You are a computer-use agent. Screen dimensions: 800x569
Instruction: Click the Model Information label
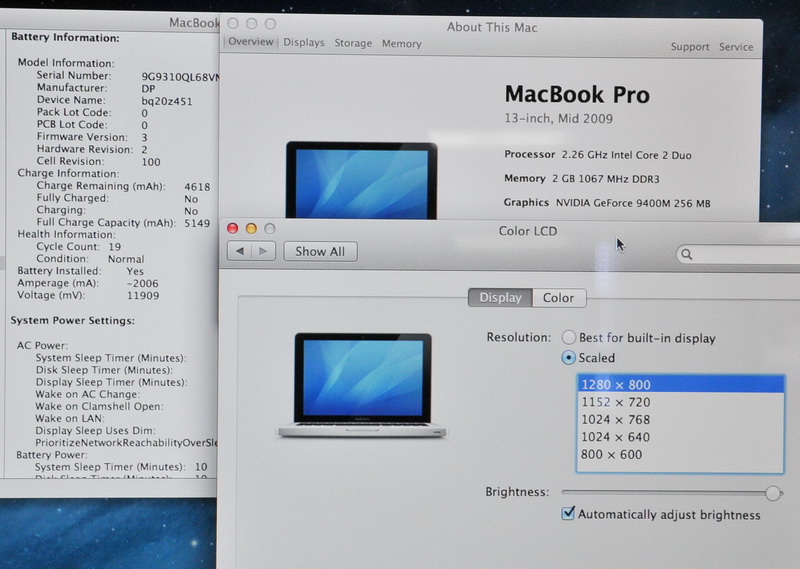coord(66,63)
